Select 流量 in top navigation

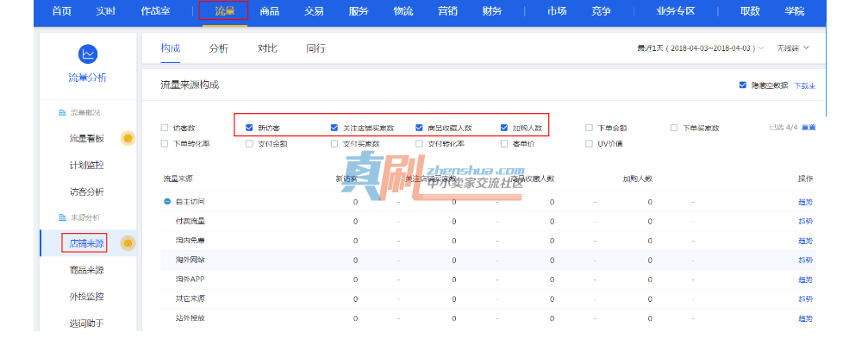(224, 11)
